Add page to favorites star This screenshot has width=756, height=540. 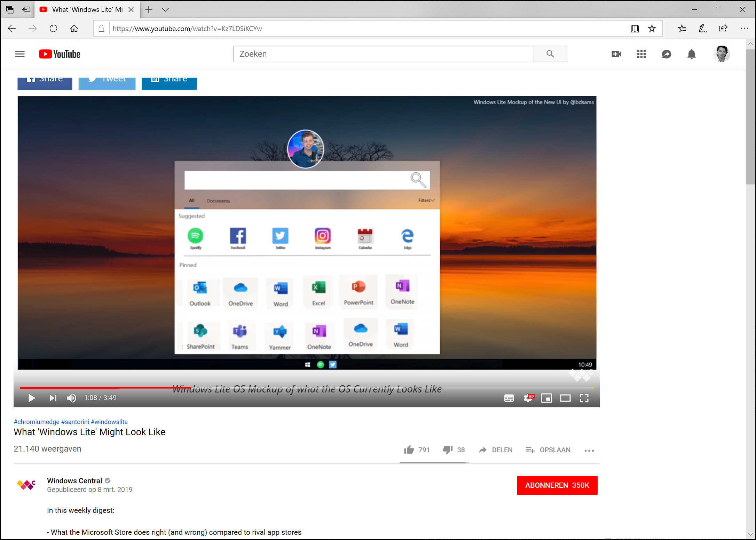tap(652, 29)
